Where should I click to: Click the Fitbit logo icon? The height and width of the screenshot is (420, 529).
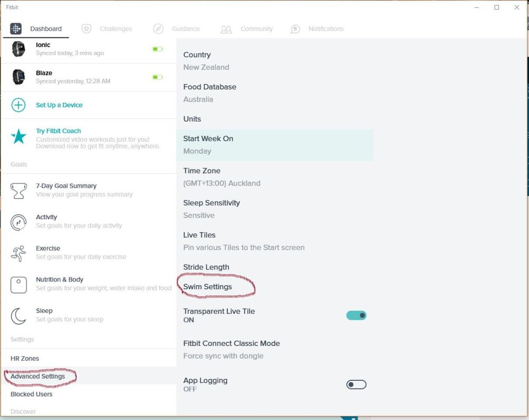pyautogui.click(x=16, y=29)
